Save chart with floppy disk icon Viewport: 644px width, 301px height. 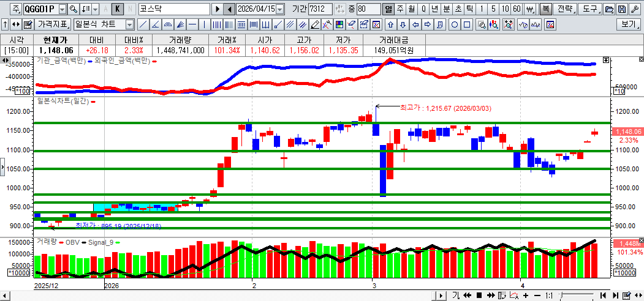tap(621, 9)
